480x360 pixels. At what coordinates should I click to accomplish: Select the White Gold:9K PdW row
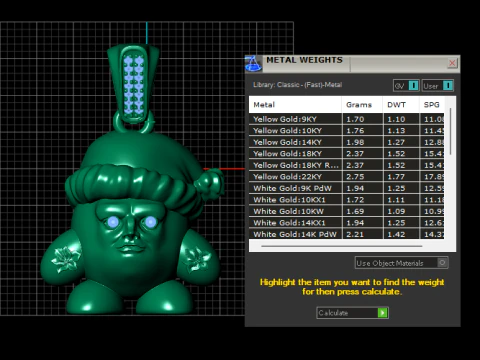[x=346, y=188]
